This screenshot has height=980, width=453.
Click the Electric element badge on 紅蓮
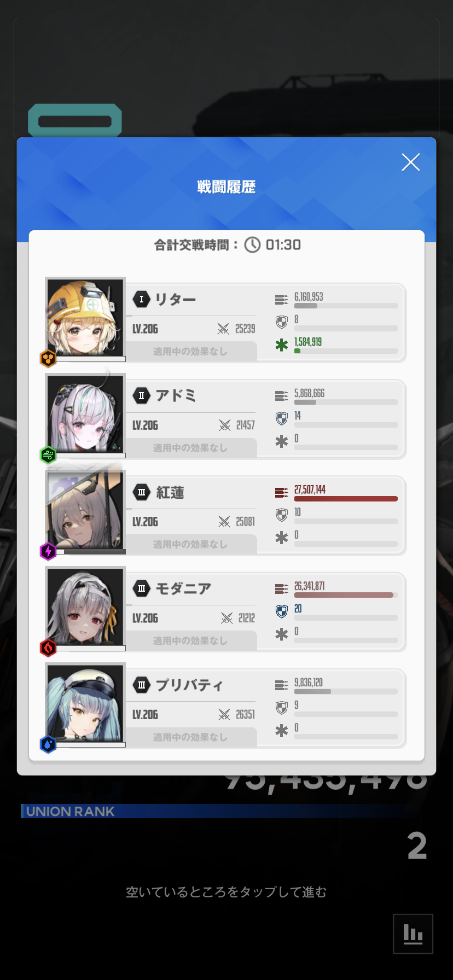49,551
